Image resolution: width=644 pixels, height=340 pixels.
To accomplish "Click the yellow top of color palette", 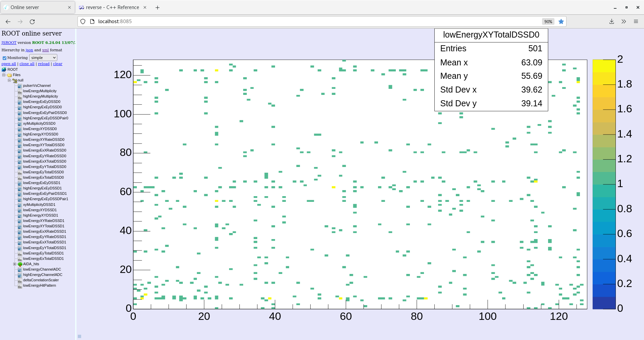I will pos(604,66).
